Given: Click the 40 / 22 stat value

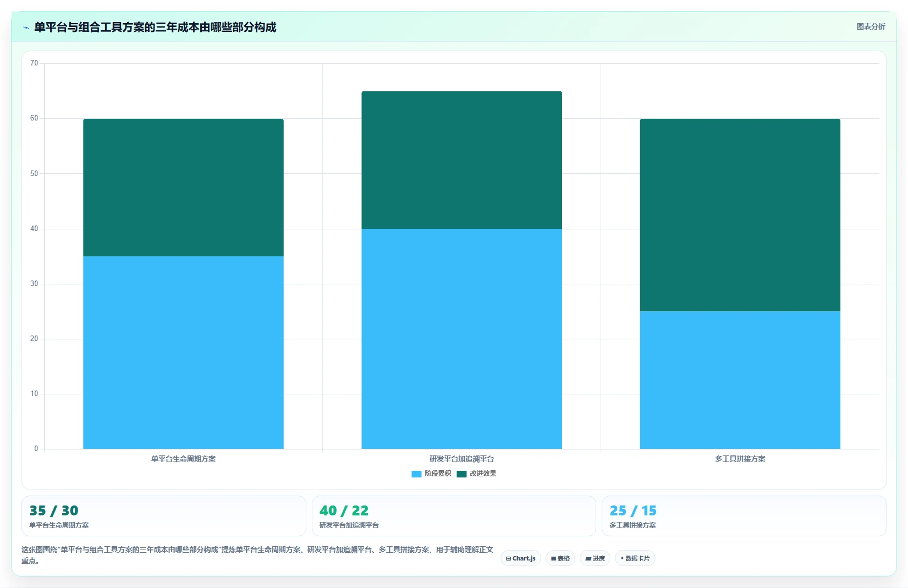Looking at the screenshot, I should coord(344,511).
